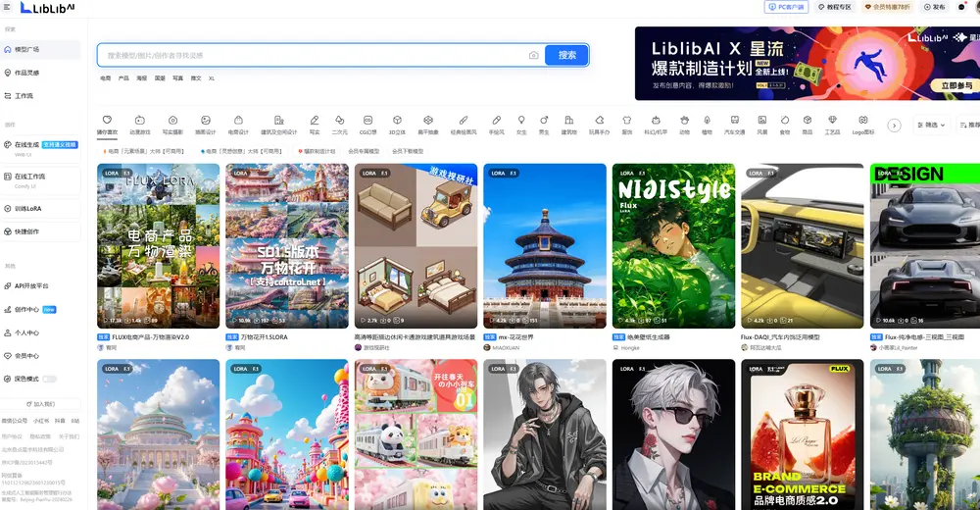
Task: Expand the 筛选 filter dropdown
Action: tap(932, 126)
